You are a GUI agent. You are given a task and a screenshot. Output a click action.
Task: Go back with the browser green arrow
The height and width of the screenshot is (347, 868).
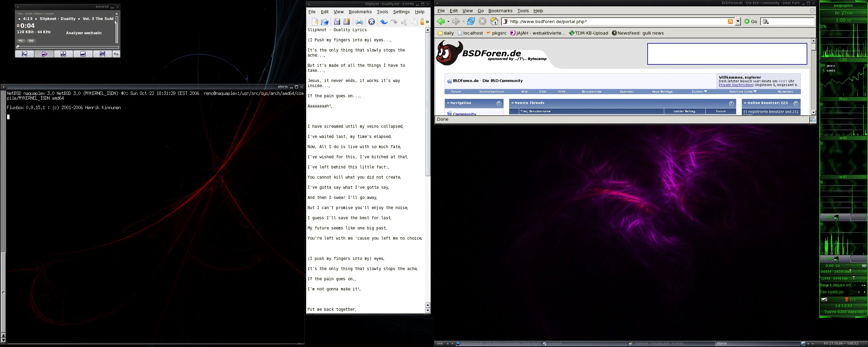[x=441, y=22]
